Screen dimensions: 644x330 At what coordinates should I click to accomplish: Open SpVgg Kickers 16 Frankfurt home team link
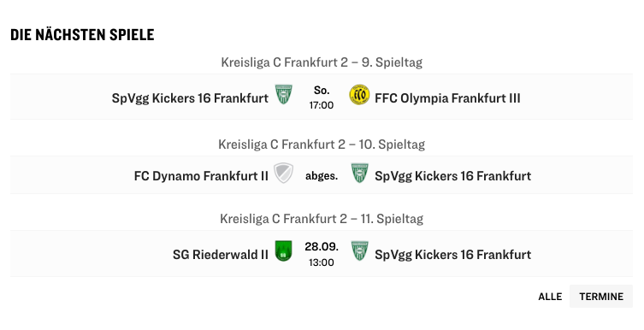tap(190, 98)
